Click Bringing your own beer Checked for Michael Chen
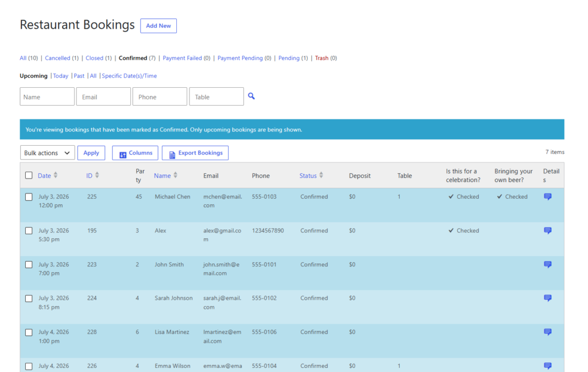Image resolution: width=588 pixels, height=372 pixels. [512, 196]
